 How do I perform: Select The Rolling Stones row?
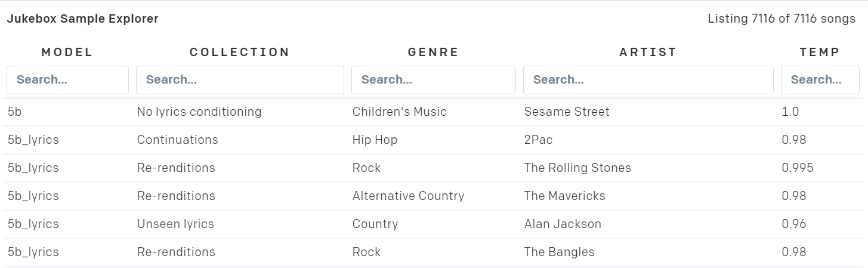click(577, 168)
